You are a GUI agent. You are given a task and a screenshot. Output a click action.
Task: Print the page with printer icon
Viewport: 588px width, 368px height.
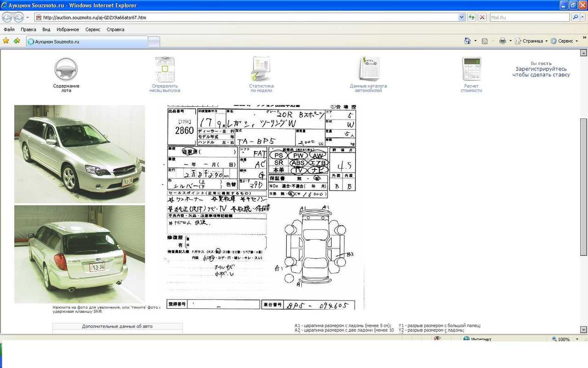click(503, 41)
